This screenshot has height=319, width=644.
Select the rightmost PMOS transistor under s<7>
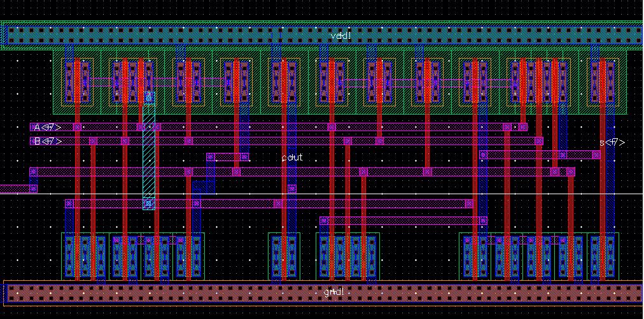click(x=603, y=82)
